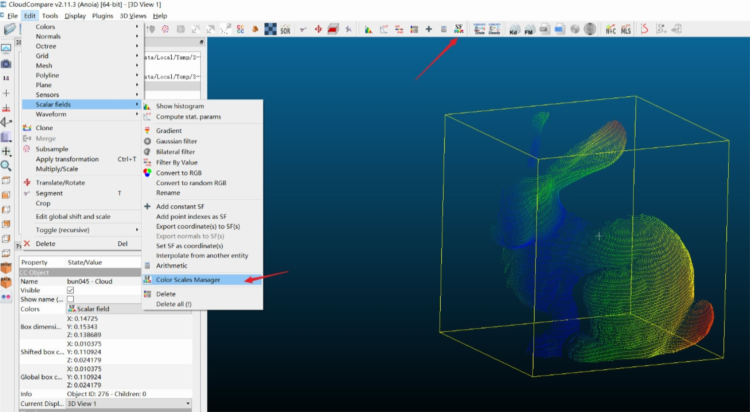750x412 pixels.
Task: Open the Help menu
Action: (160, 16)
